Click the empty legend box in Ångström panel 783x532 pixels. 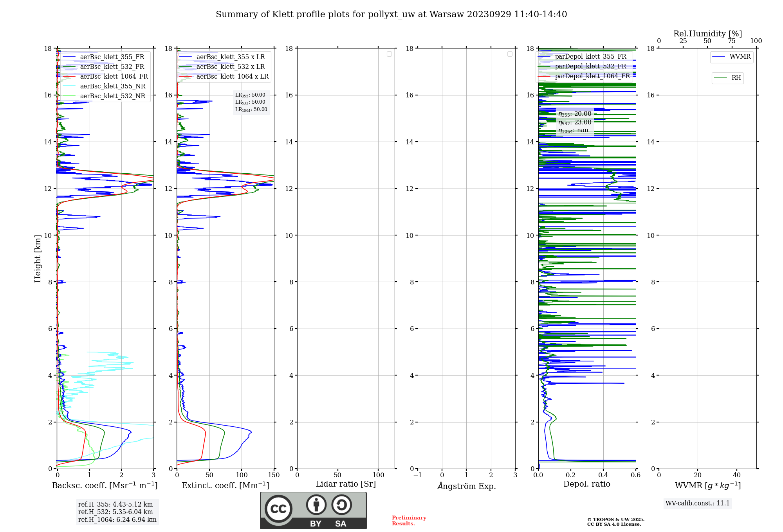[x=510, y=54]
